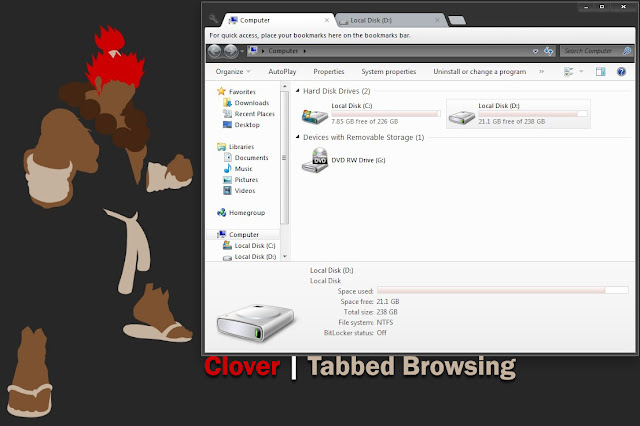640x426 pixels.
Task: Open Help with the question mark icon
Action: 621,72
